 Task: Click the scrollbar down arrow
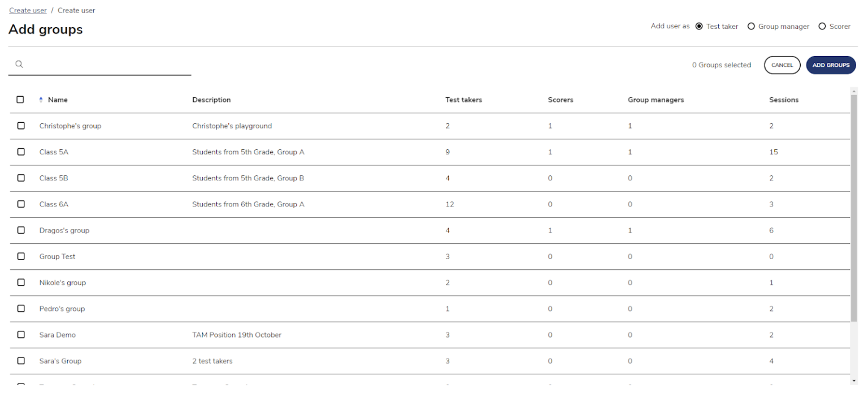[x=853, y=381]
